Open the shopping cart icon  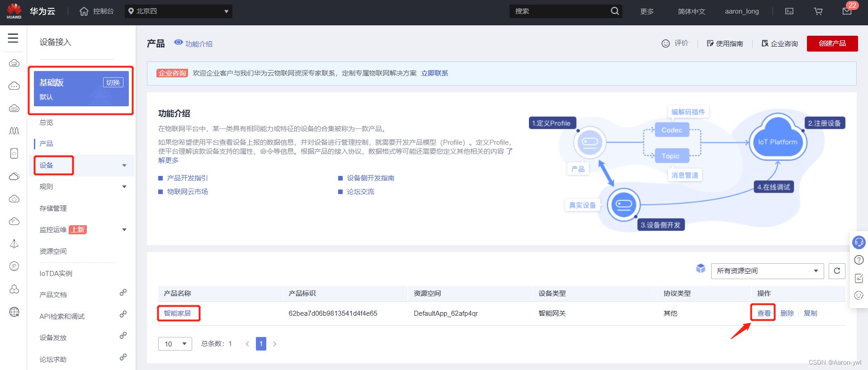tap(818, 11)
